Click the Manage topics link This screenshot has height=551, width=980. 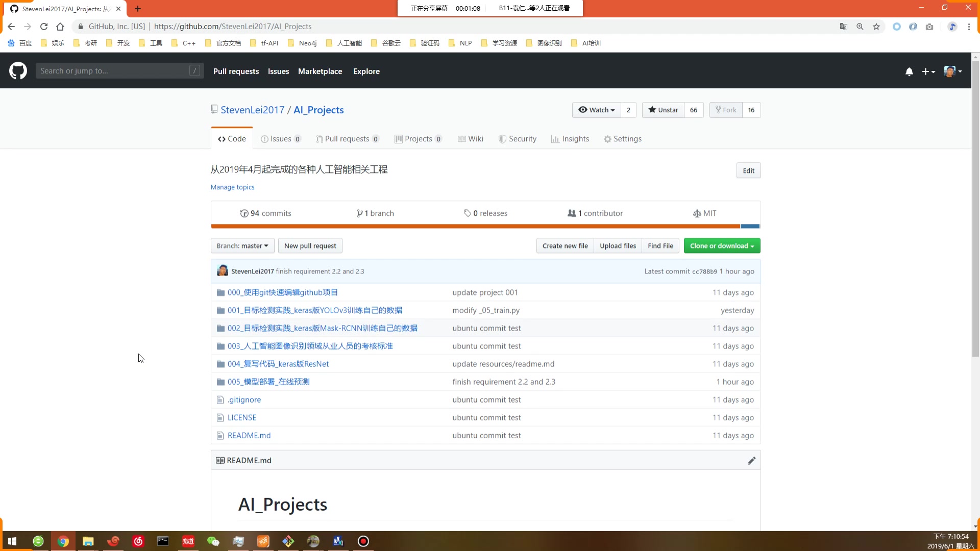point(232,187)
